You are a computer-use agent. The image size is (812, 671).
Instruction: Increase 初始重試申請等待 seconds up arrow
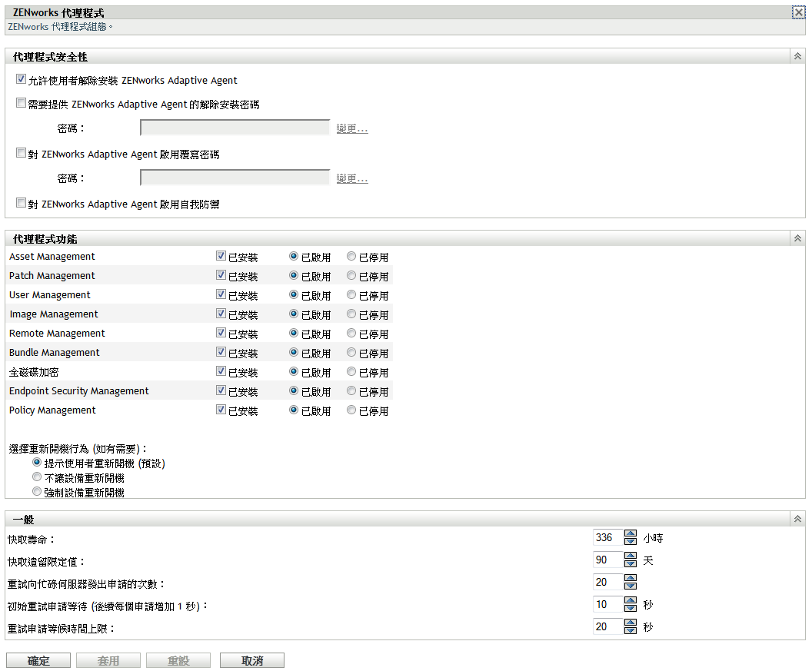tap(631, 600)
